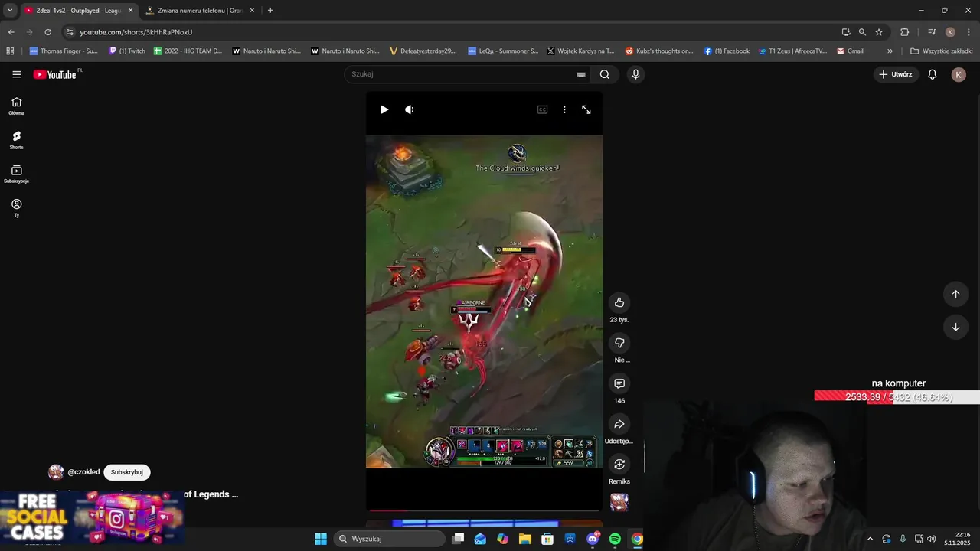Open the Utwórz create menu
This screenshot has width=980, height=551.
[896, 74]
